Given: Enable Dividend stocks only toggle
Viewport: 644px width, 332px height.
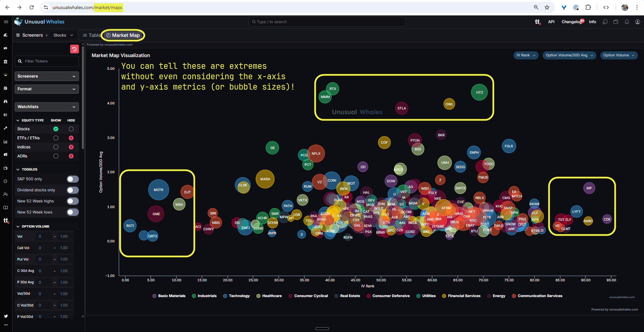Looking at the screenshot, I should pos(72,190).
